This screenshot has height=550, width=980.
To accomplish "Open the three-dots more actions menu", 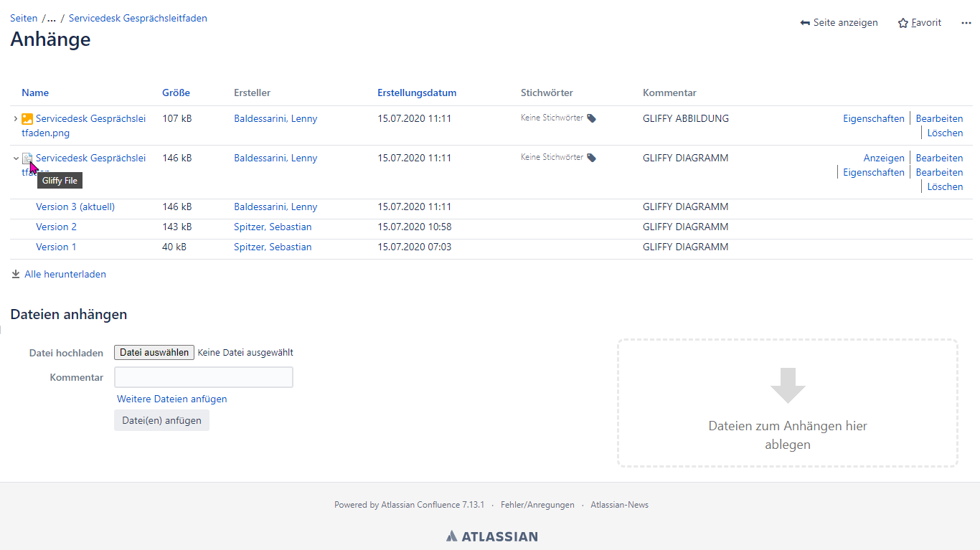I will (966, 23).
